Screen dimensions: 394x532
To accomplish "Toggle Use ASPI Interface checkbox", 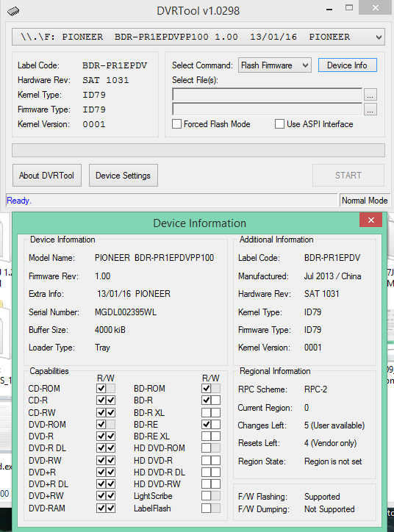I will (279, 124).
